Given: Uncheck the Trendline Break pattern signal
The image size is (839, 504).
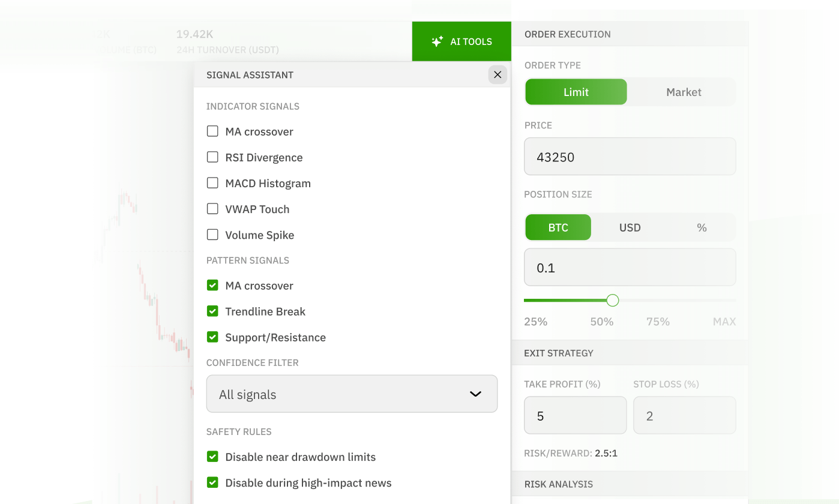Looking at the screenshot, I should (x=212, y=311).
